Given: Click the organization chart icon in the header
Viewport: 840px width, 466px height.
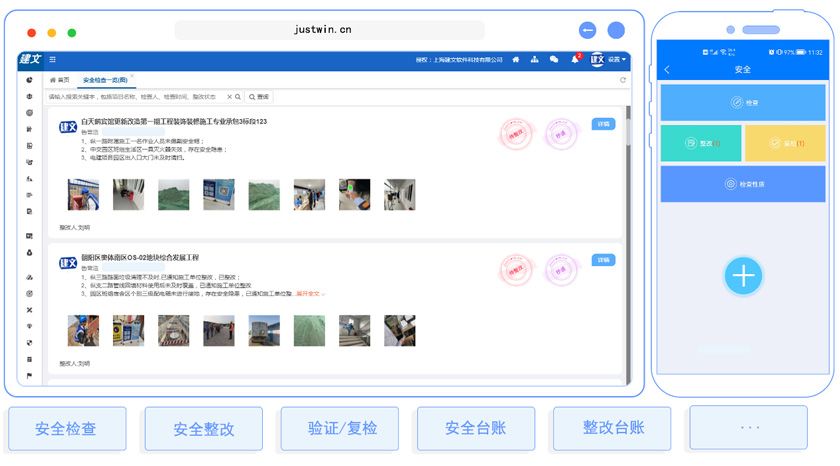Looking at the screenshot, I should pos(535,60).
